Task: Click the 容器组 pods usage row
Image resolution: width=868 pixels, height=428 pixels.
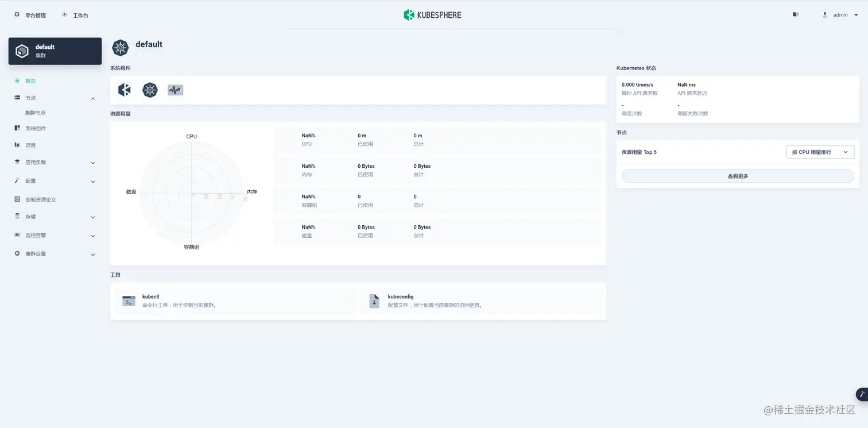Action: [x=437, y=200]
